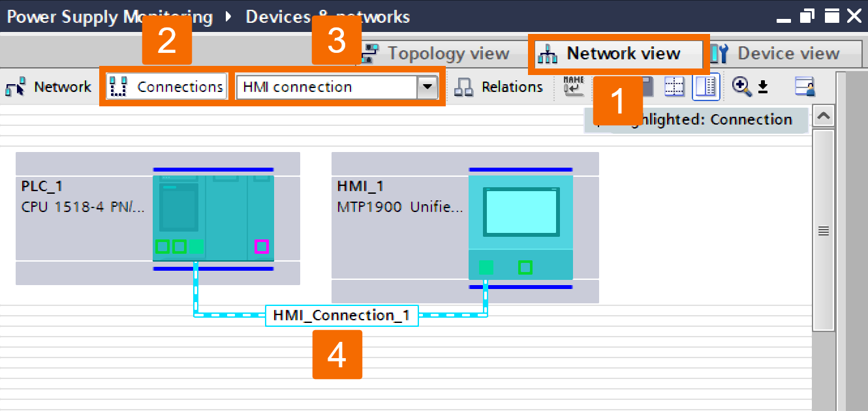Select the HMI_1 panel device image
Screen dimensions: 868x411
[521, 228]
